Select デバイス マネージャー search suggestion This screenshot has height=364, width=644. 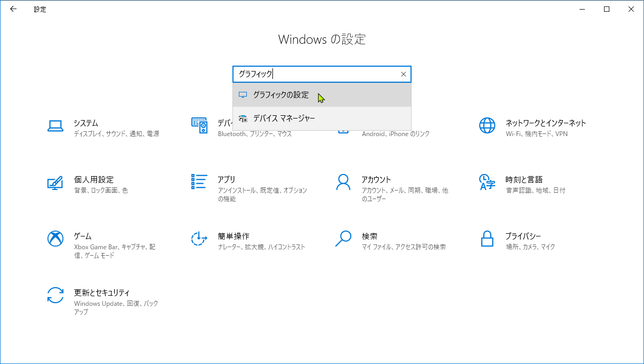tap(322, 118)
